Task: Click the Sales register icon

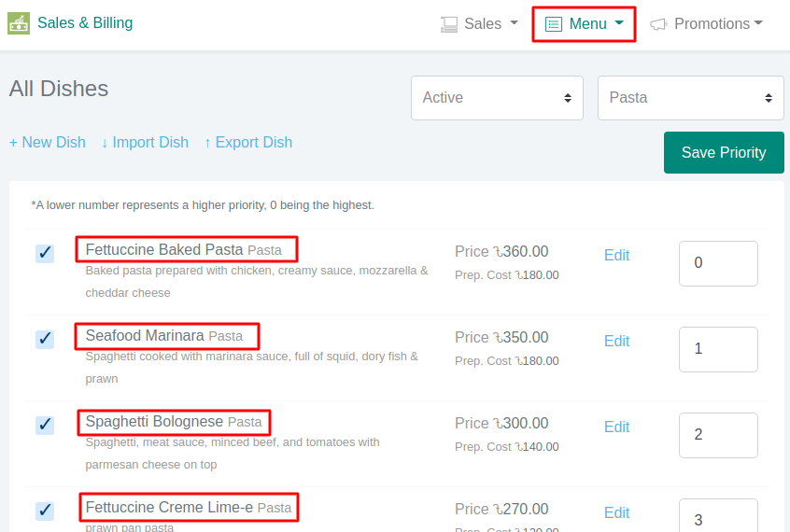Action: point(449,24)
